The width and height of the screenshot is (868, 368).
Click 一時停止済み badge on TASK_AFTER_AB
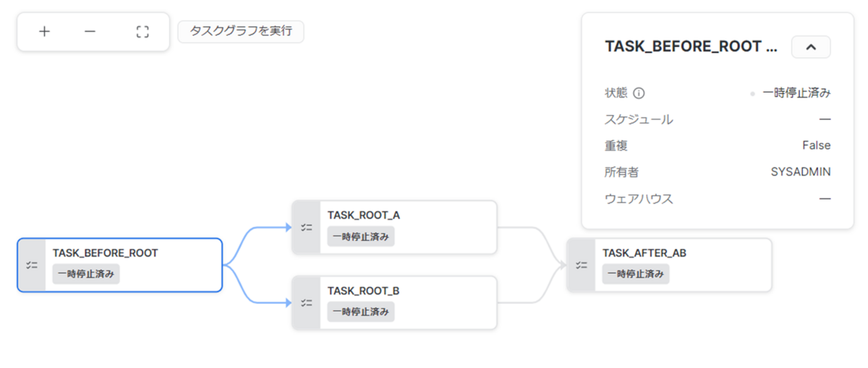(x=636, y=274)
